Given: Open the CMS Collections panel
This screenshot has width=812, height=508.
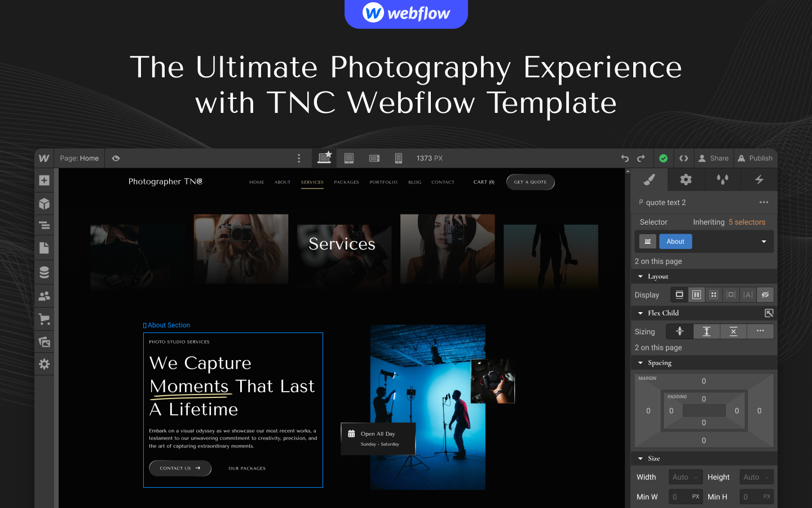Looking at the screenshot, I should (x=44, y=271).
